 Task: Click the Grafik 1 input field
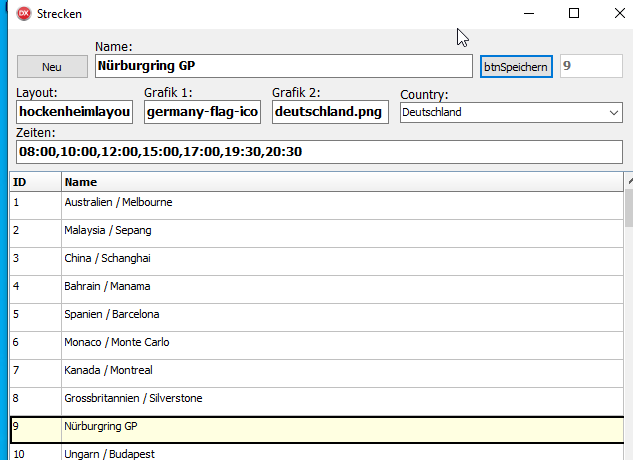[203, 112]
